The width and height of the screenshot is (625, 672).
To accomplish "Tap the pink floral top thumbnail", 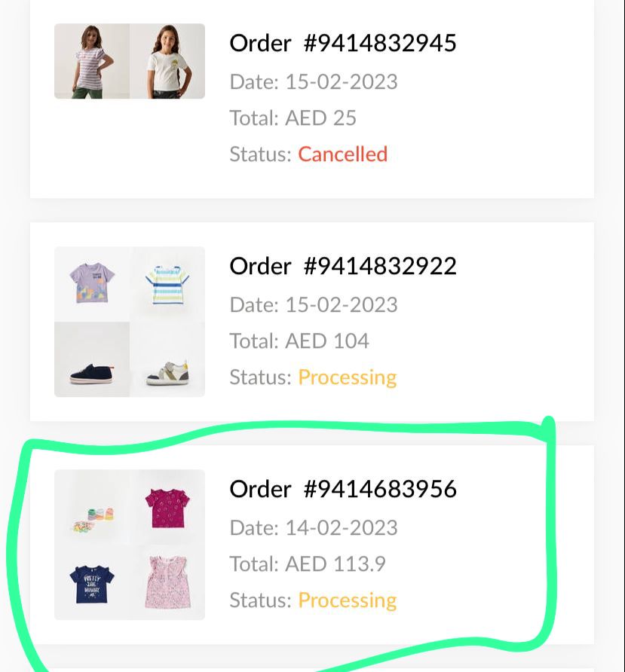I will tap(167, 582).
